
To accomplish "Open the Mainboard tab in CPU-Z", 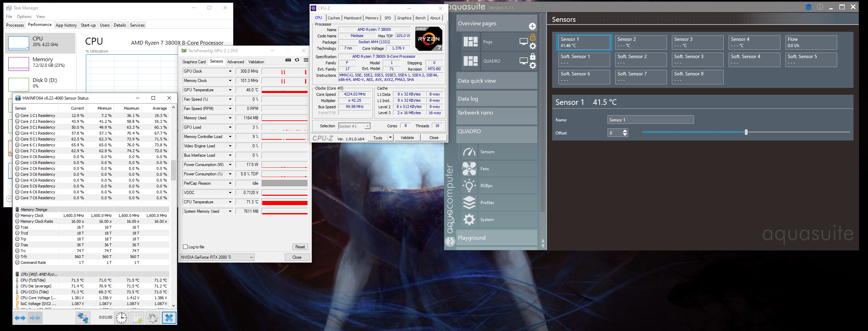I will click(x=353, y=18).
